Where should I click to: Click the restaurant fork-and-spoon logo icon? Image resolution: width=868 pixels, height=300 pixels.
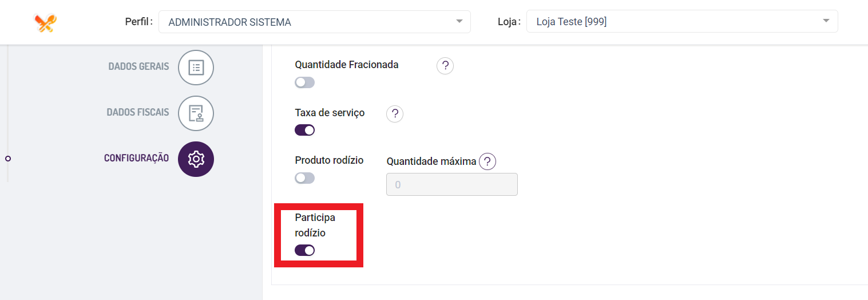click(x=45, y=22)
